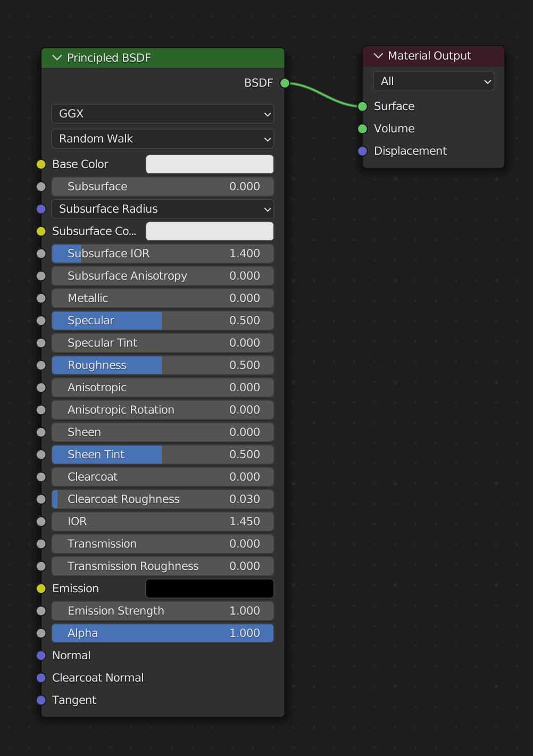The width and height of the screenshot is (533, 756).
Task: Collapse the Material Output node
Action: [378, 56]
